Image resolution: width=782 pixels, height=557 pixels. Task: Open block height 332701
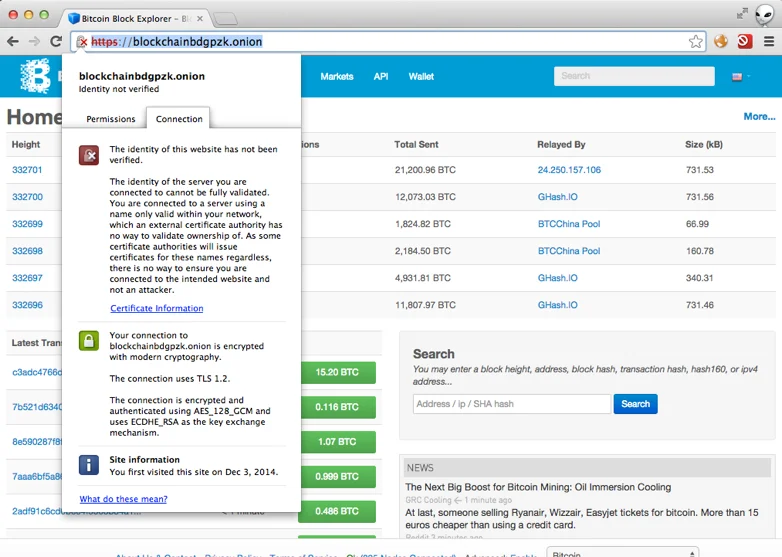pyautogui.click(x=27, y=170)
